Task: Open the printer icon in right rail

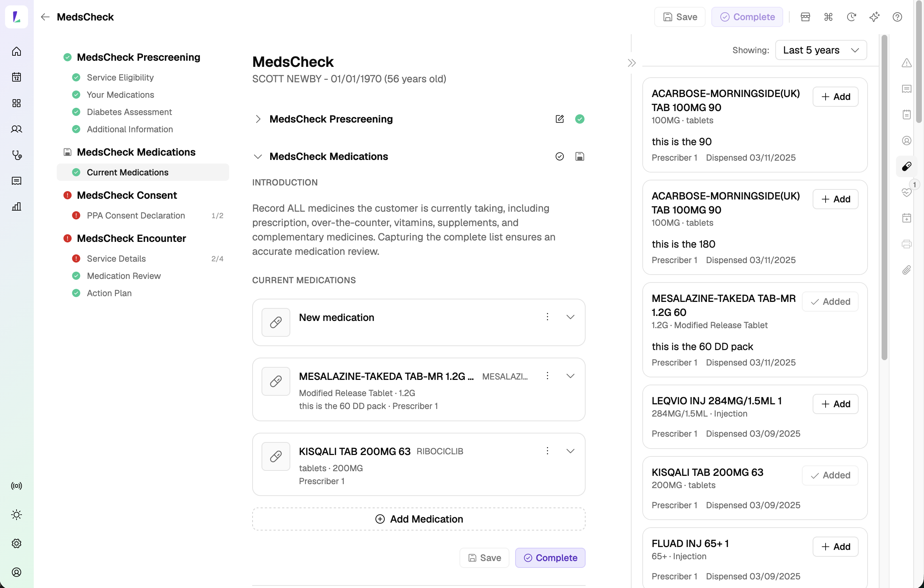Action: 907,244
